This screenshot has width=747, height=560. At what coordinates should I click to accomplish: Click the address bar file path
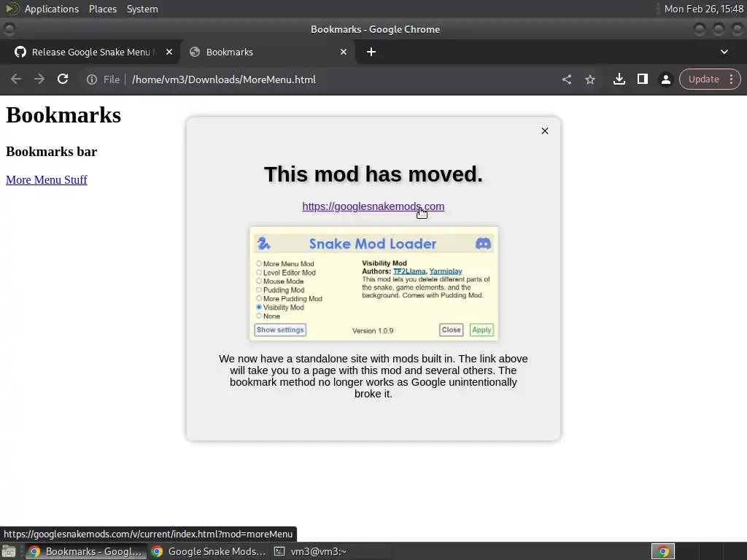[223, 79]
